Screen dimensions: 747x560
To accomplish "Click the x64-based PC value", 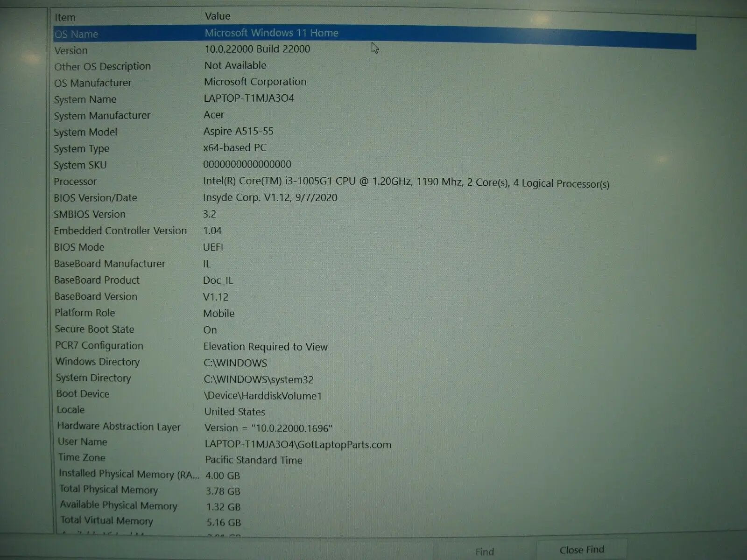I will (235, 148).
